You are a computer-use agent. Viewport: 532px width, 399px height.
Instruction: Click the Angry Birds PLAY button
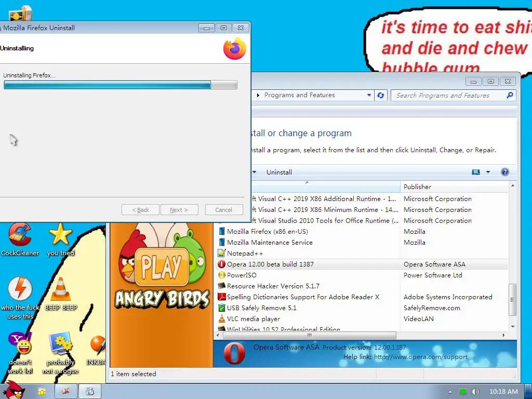(x=162, y=267)
